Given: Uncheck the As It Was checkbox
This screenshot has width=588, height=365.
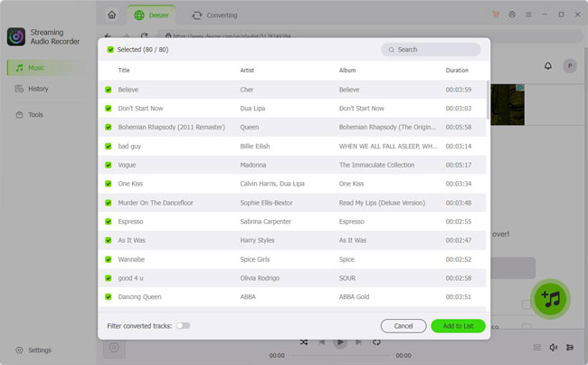Looking at the screenshot, I should point(109,240).
